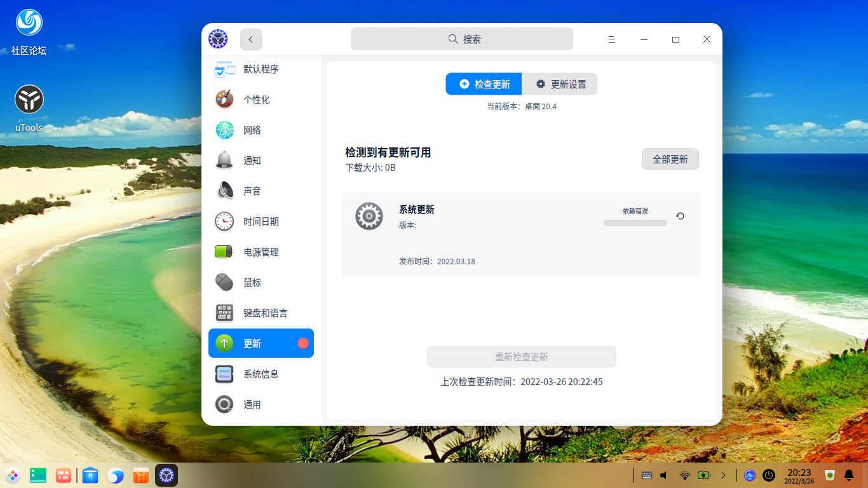Click the release date 2022.03.18 text
This screenshot has height=488, width=868.
(x=456, y=262)
